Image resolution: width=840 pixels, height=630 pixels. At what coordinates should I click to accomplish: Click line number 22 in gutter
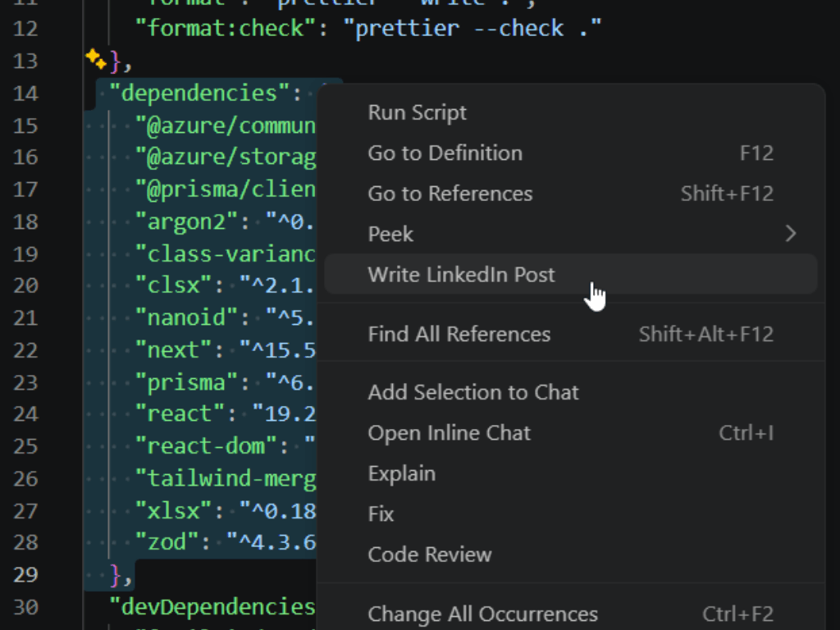pyautogui.click(x=25, y=349)
